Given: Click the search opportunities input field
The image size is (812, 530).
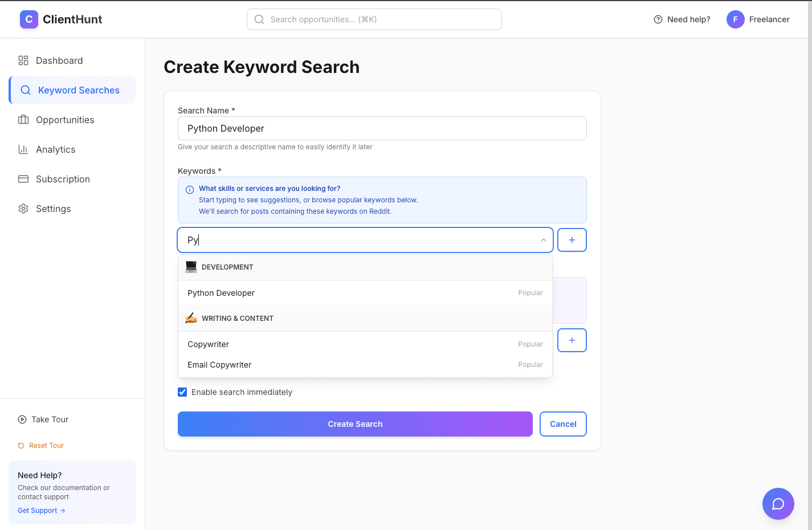Looking at the screenshot, I should tap(374, 19).
